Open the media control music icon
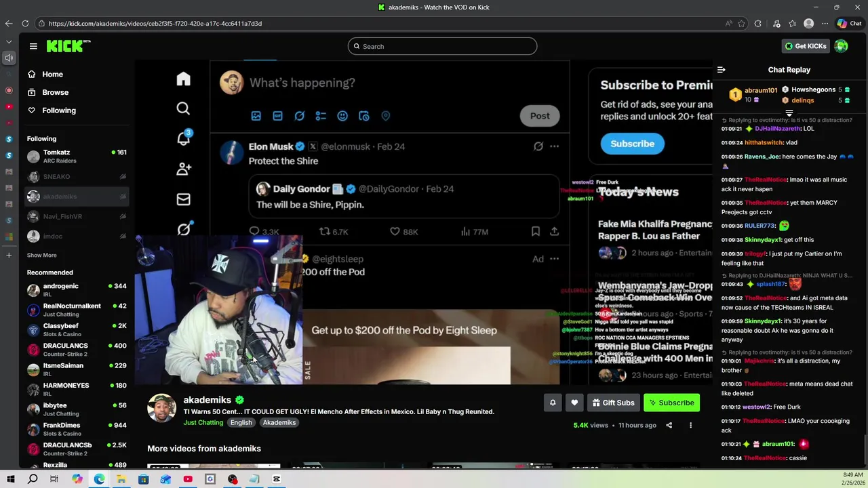 click(777, 23)
